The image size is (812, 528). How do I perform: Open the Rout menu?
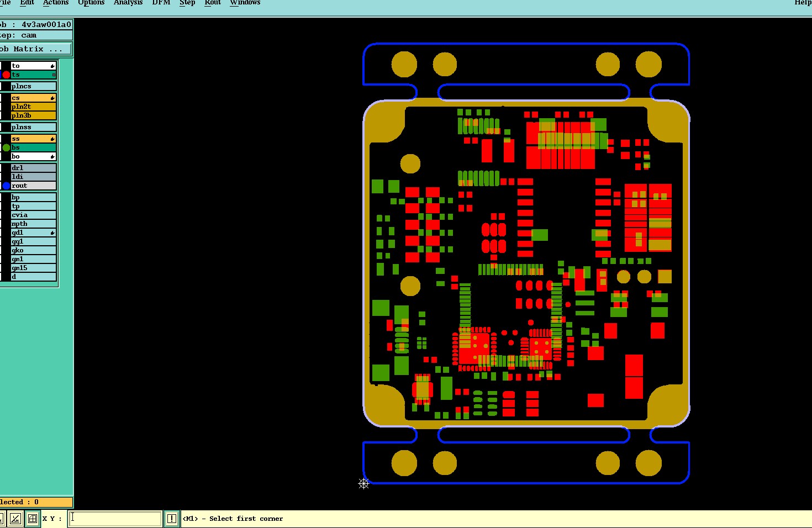(213, 2)
